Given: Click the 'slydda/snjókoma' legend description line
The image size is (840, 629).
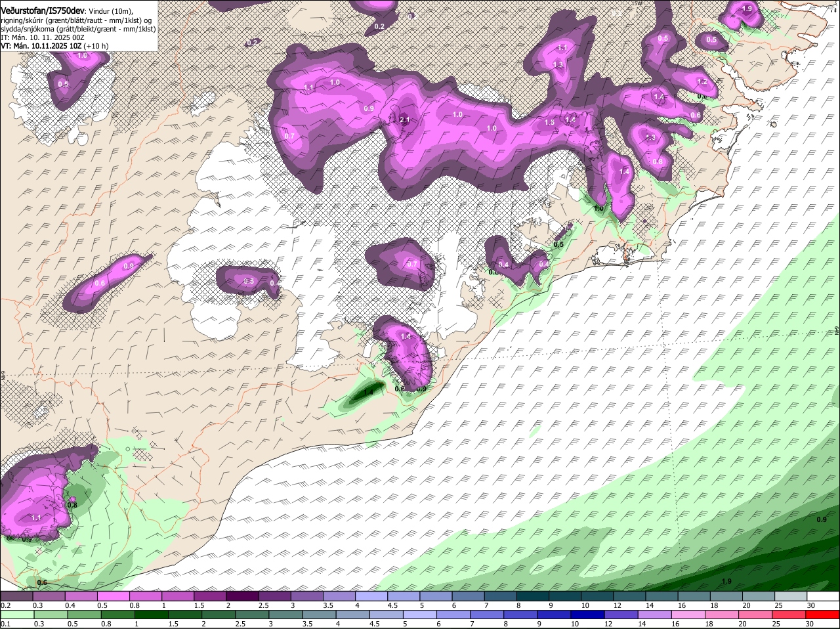Looking at the screenshot, I should (x=78, y=29).
